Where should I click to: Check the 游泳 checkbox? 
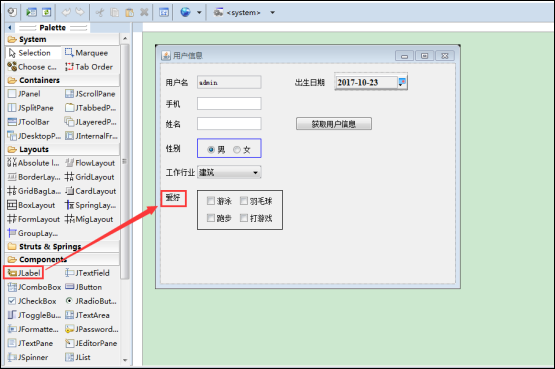(211, 201)
